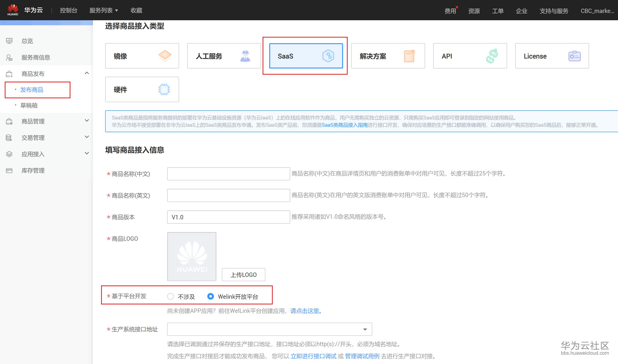618x364 pixels.
Task: Select the API product type icon
Action: point(492,56)
